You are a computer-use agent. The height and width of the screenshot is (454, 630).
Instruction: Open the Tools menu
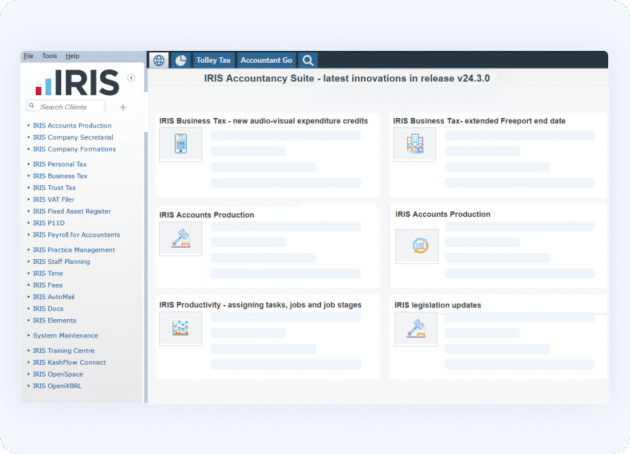pyautogui.click(x=49, y=56)
